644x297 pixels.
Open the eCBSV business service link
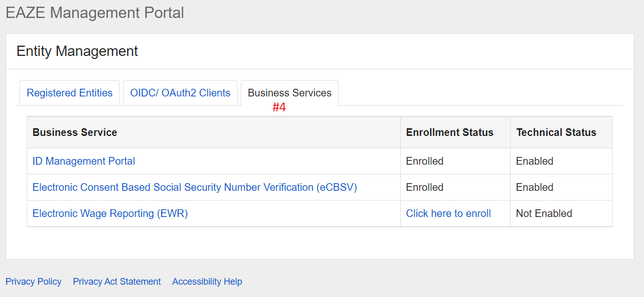pos(194,187)
